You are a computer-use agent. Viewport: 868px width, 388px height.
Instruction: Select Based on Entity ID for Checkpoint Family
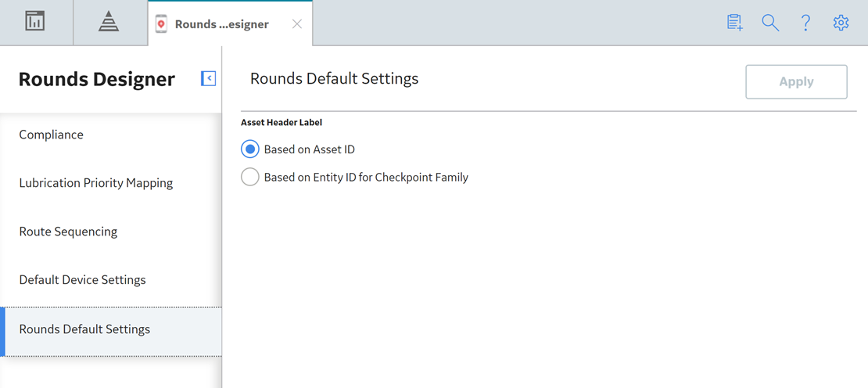(x=250, y=177)
